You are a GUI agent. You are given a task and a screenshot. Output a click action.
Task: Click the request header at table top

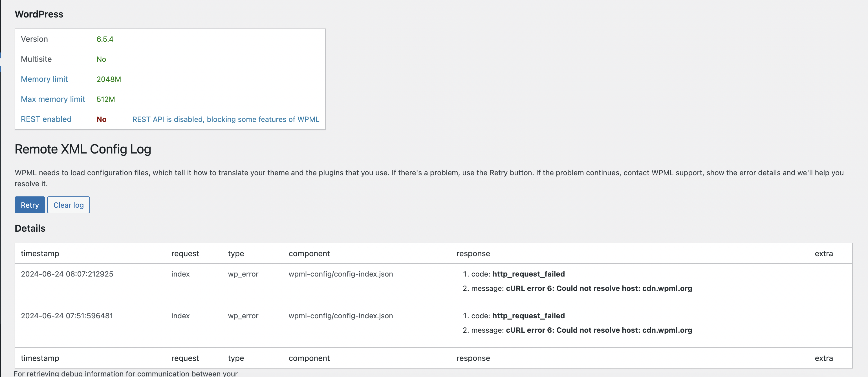point(185,254)
